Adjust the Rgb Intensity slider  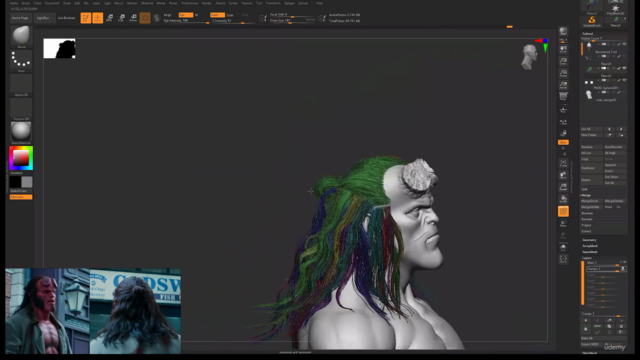(x=186, y=21)
